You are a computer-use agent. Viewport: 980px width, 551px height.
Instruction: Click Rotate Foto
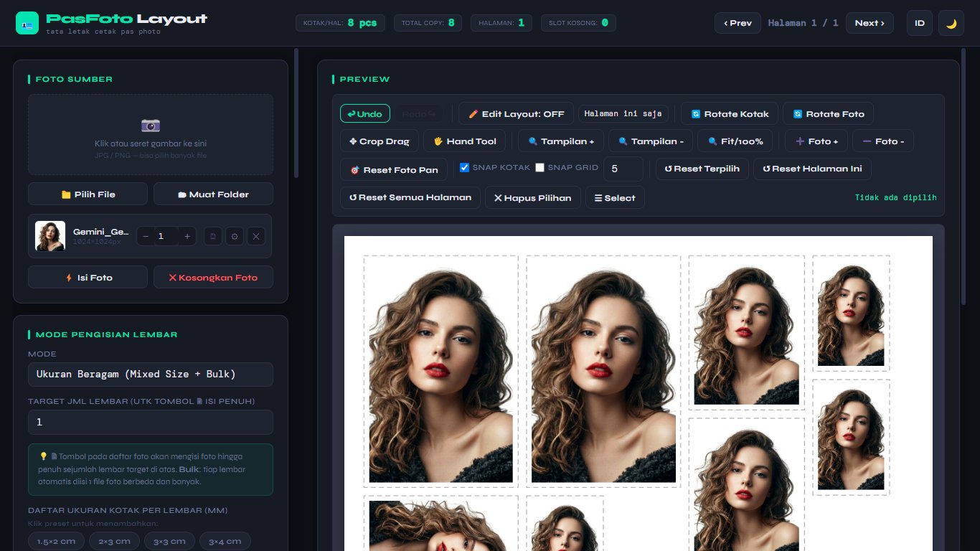coord(828,113)
